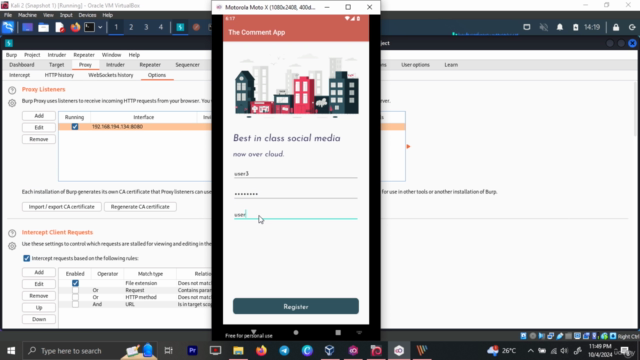Open the Intercept sub-tab
Image resolution: width=640 pixels, height=360 pixels.
[20, 75]
